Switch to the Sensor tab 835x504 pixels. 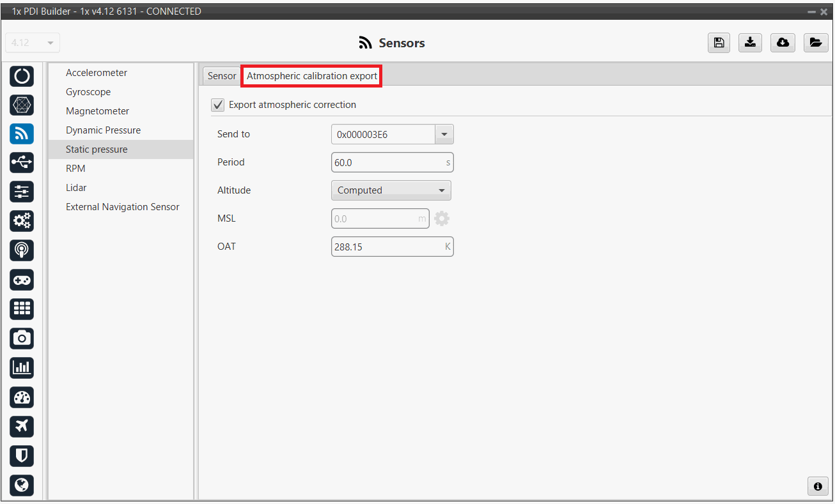pyautogui.click(x=221, y=76)
